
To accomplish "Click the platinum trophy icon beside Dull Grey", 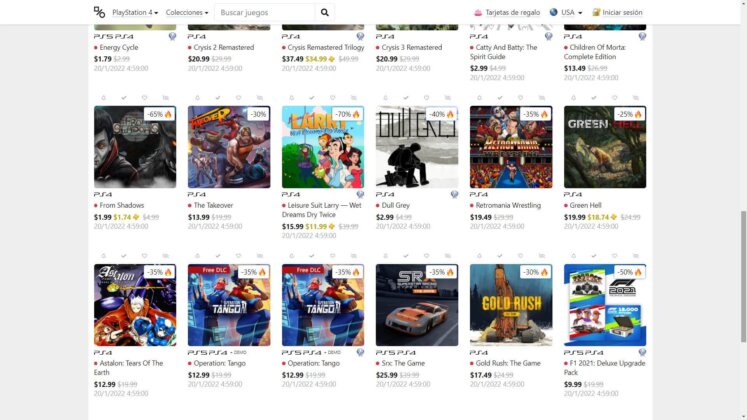I will (454, 194).
